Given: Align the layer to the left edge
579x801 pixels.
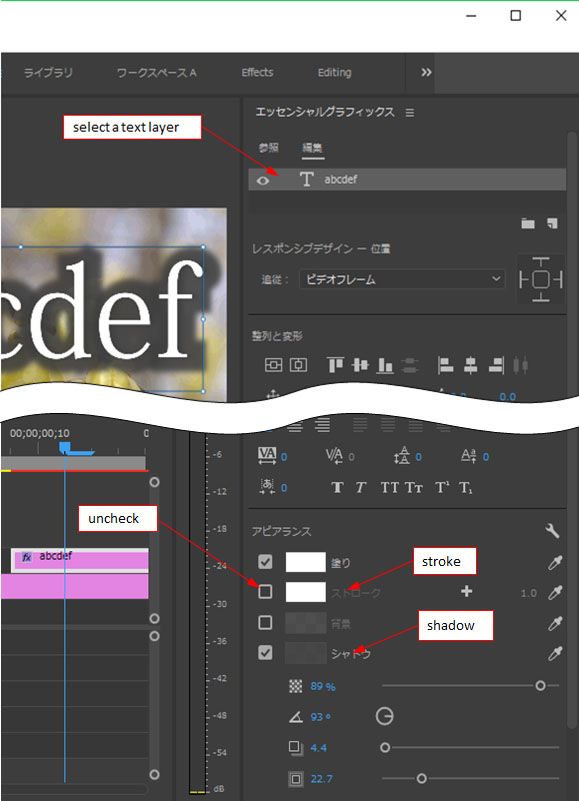Looking at the screenshot, I should [445, 365].
